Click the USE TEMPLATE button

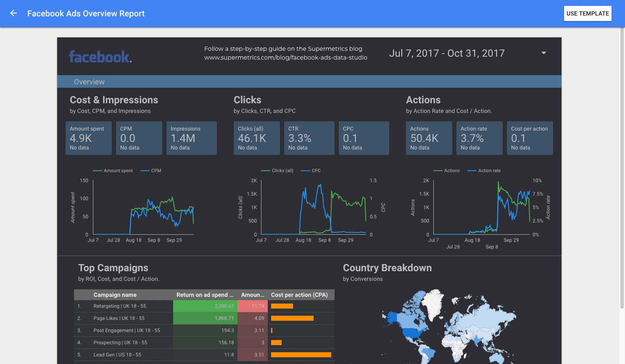pos(587,13)
